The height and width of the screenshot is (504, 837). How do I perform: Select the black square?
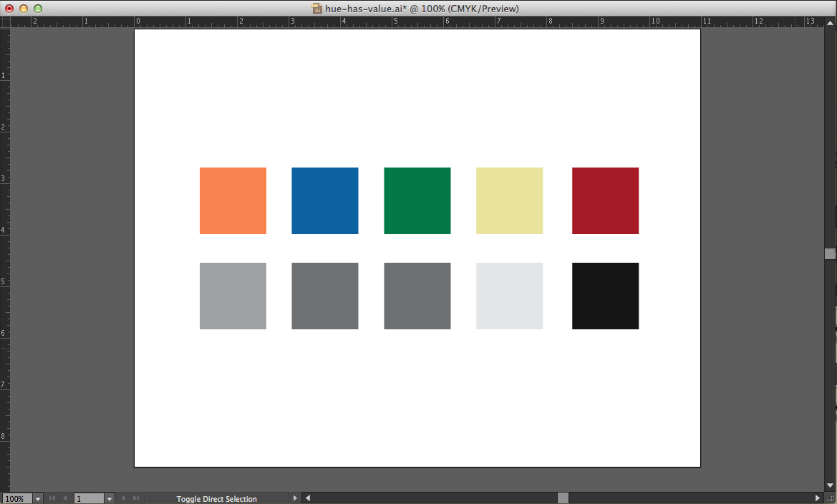click(605, 296)
